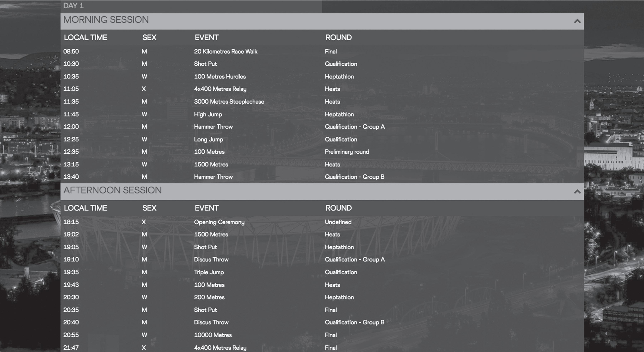Open the 11:05 4x400 Metres Relay heats
Image resolution: width=644 pixels, height=352 pixels.
click(x=220, y=89)
